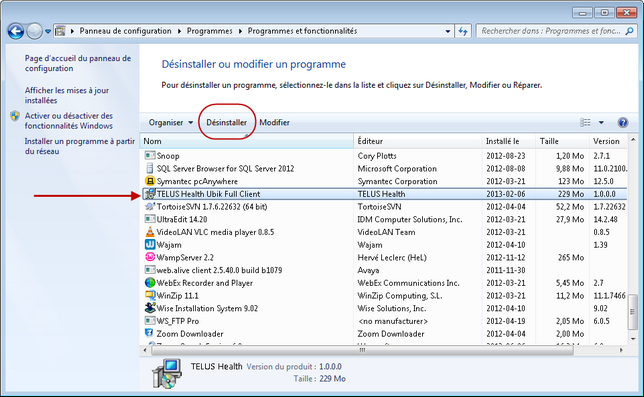Click Panneau de configuration breadcrumb

click(x=125, y=31)
